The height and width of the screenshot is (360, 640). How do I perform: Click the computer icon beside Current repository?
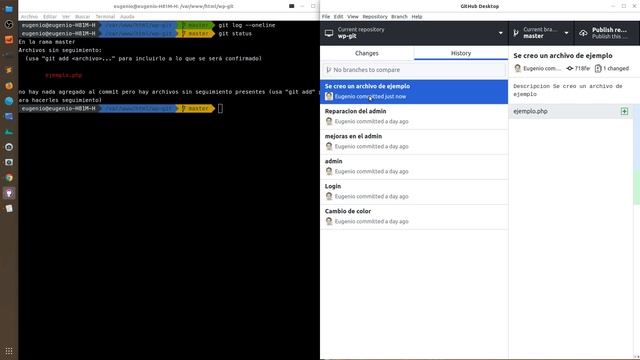[x=329, y=33]
